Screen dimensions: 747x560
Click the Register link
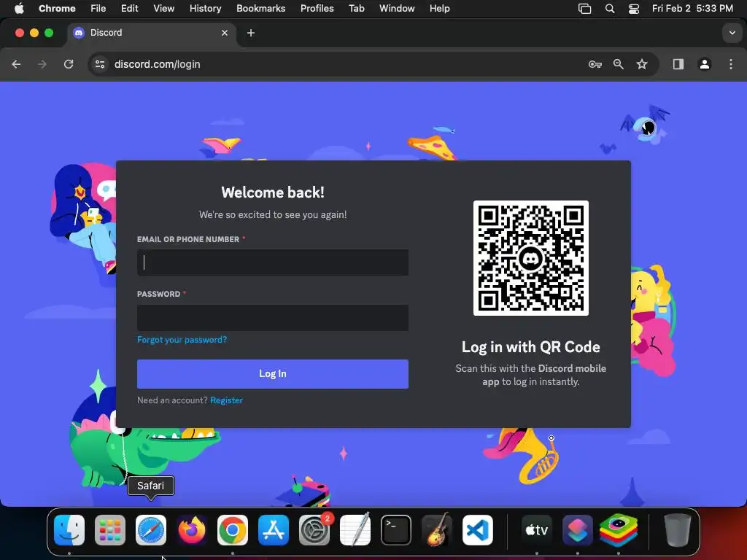[226, 400]
